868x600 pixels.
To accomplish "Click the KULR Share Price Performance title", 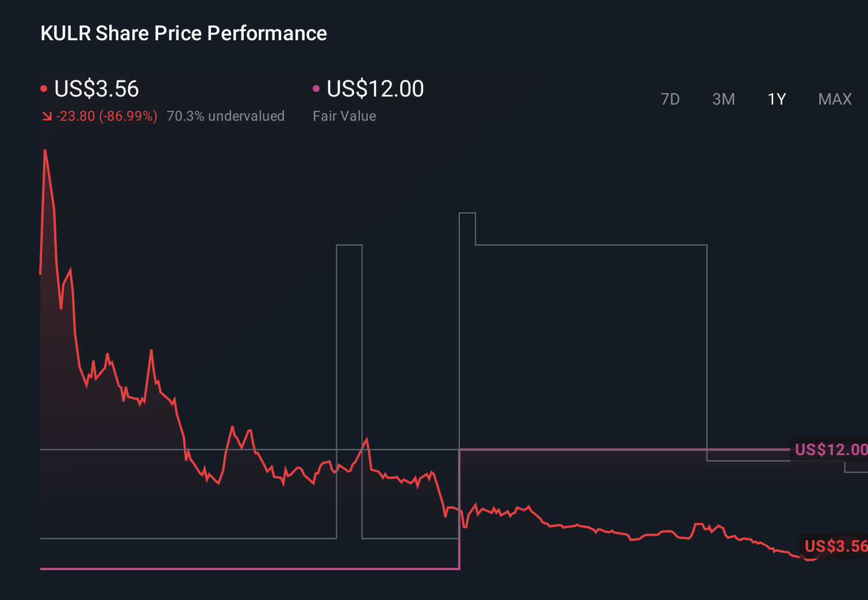I will (183, 33).
